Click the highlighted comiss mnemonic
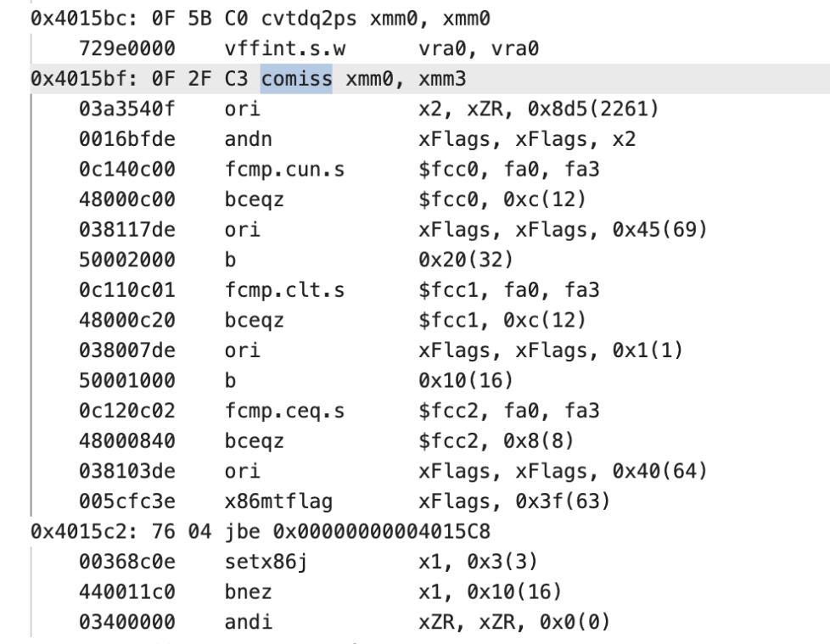 coord(296,79)
